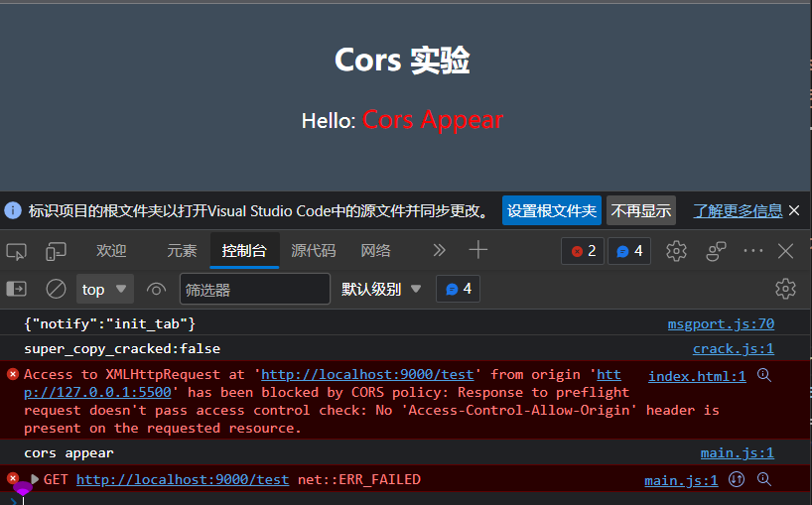The image size is (812, 505).
Task: Open DevTools settings gear in tab bar
Action: point(676,251)
